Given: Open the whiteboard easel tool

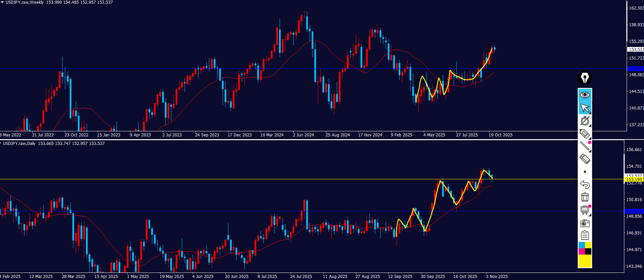Looking at the screenshot, I should tap(585, 210).
